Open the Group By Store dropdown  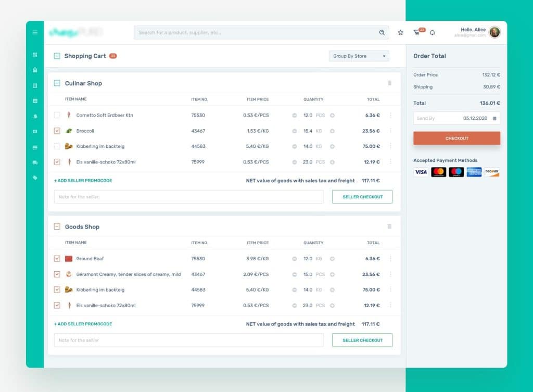358,56
